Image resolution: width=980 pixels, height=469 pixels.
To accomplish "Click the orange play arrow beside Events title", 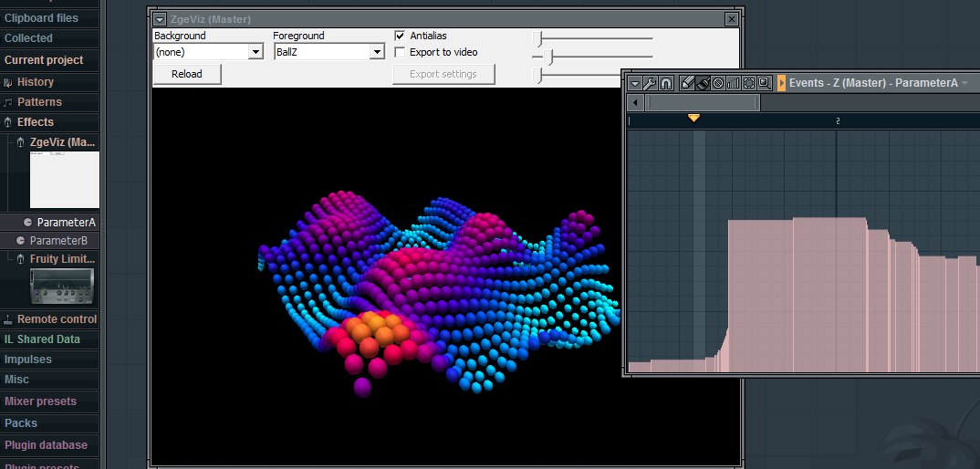I will pos(781,83).
